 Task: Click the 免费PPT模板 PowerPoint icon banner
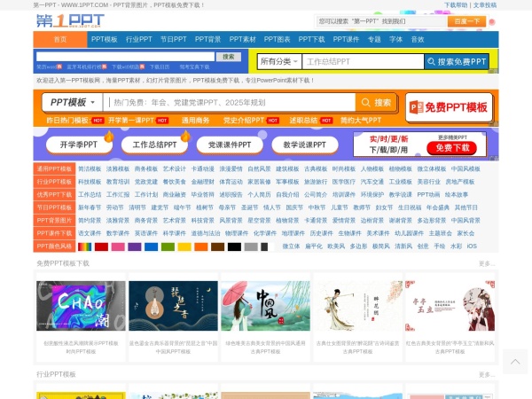450,106
